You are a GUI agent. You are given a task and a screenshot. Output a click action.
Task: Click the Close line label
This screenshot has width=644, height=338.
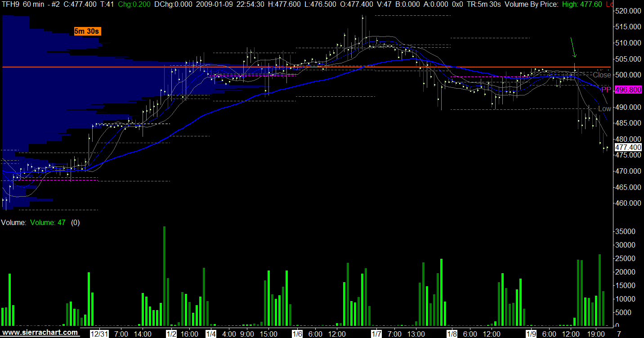pos(602,75)
